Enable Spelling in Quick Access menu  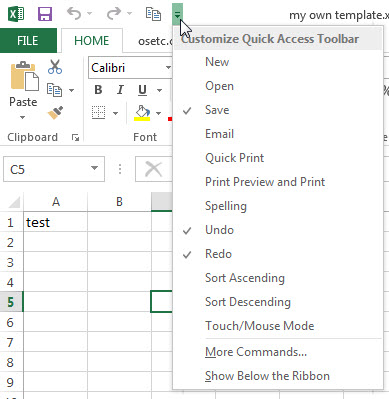pos(278,206)
